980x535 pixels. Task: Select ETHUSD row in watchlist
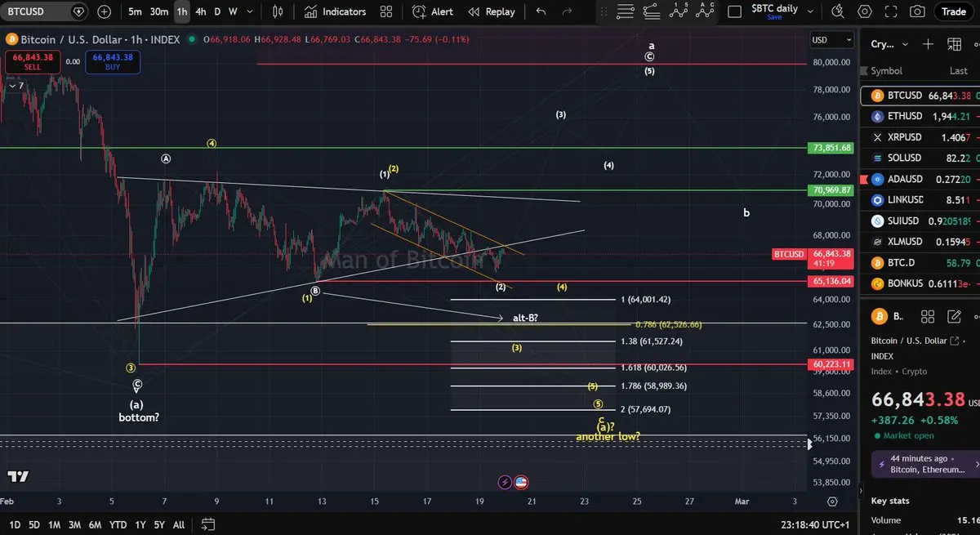click(x=920, y=116)
